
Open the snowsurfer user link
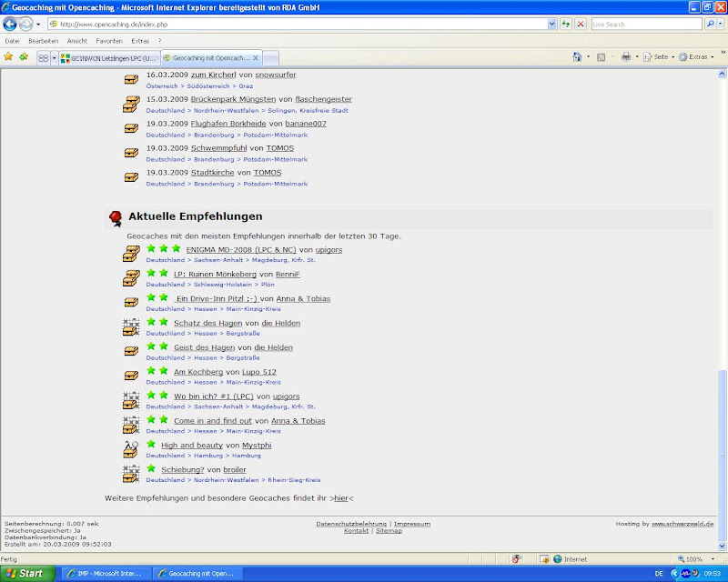[276, 75]
